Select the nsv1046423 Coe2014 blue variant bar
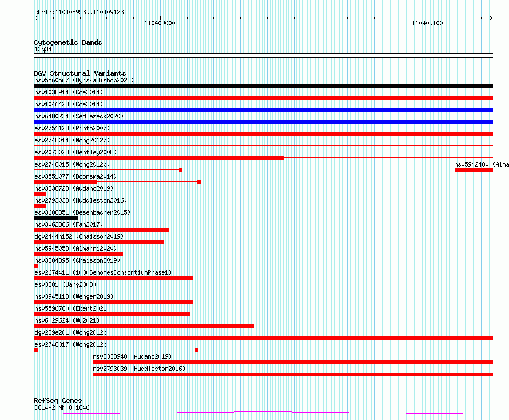Viewport: 509px width, 420px height. point(263,110)
